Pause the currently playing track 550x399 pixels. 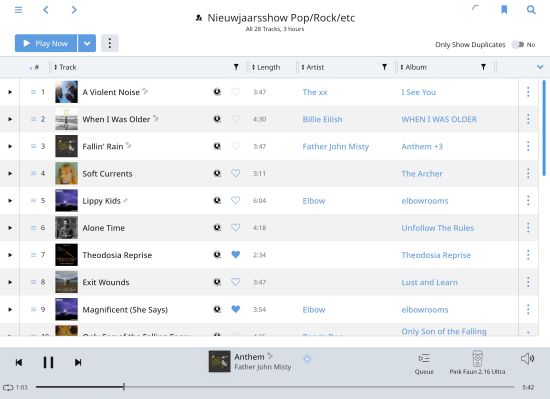[48, 362]
